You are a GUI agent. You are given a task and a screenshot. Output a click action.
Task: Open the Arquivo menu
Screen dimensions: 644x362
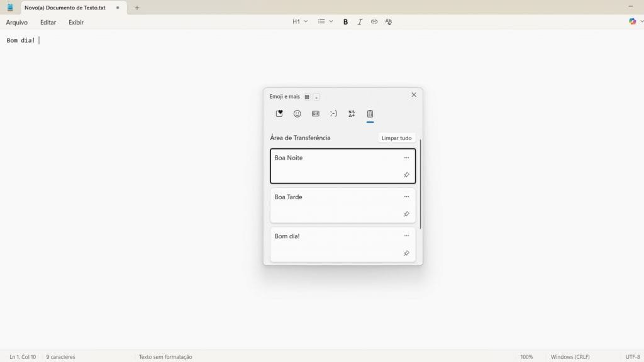tap(17, 22)
